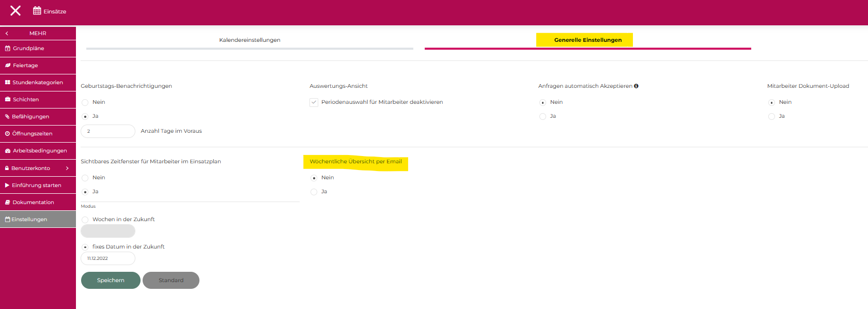Enable Ja for Wöchentliche Übersicht per Email
Viewport: 868px width, 309px height.
coord(314,192)
